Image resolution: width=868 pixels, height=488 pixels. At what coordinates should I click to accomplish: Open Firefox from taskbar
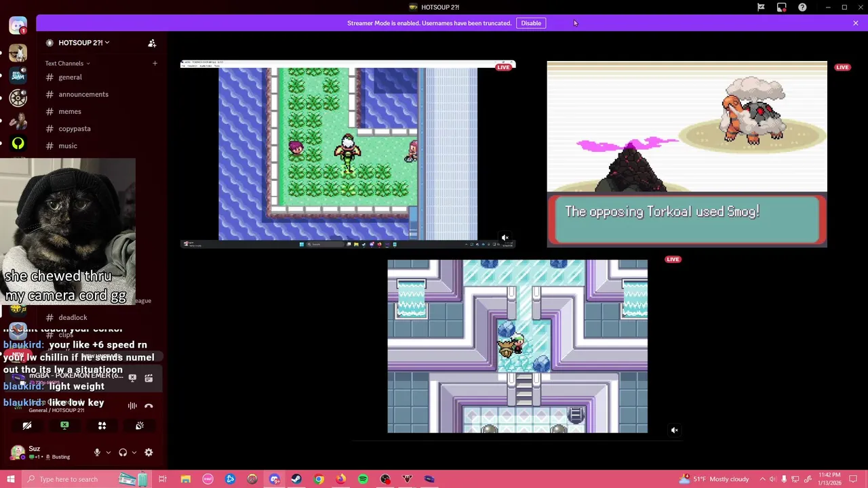(x=340, y=479)
